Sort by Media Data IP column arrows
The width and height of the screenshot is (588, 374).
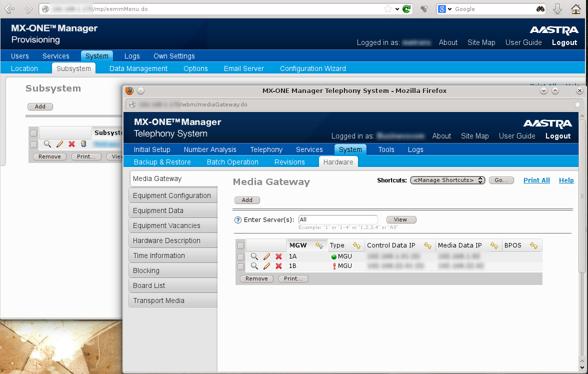[x=494, y=245]
